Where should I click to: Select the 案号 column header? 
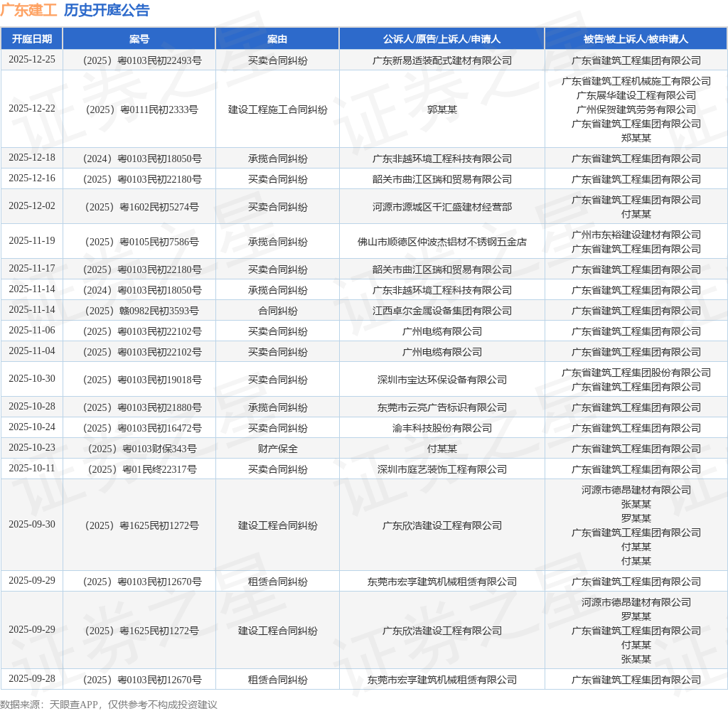pyautogui.click(x=139, y=39)
